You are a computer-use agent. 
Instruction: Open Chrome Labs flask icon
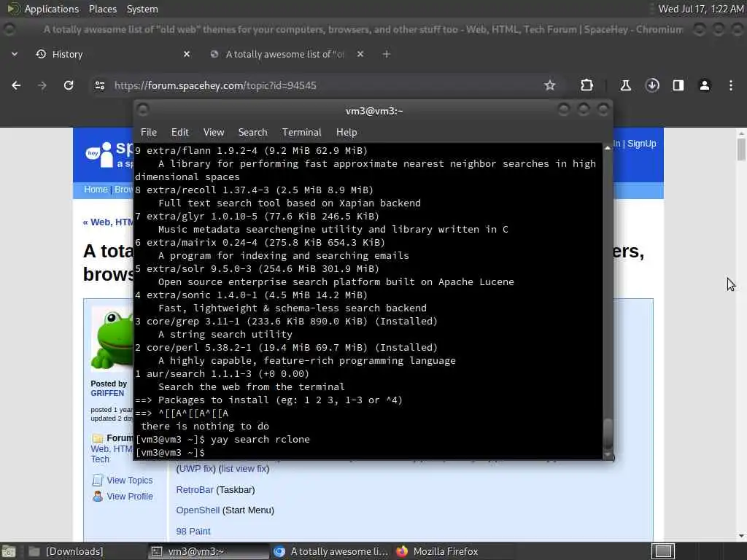625,85
